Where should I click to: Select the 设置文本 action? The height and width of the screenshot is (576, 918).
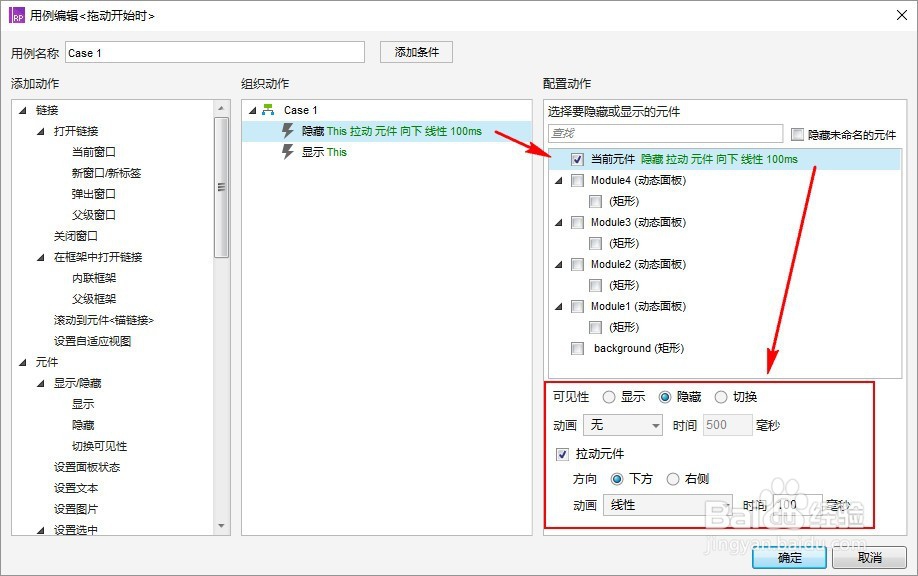coord(76,488)
